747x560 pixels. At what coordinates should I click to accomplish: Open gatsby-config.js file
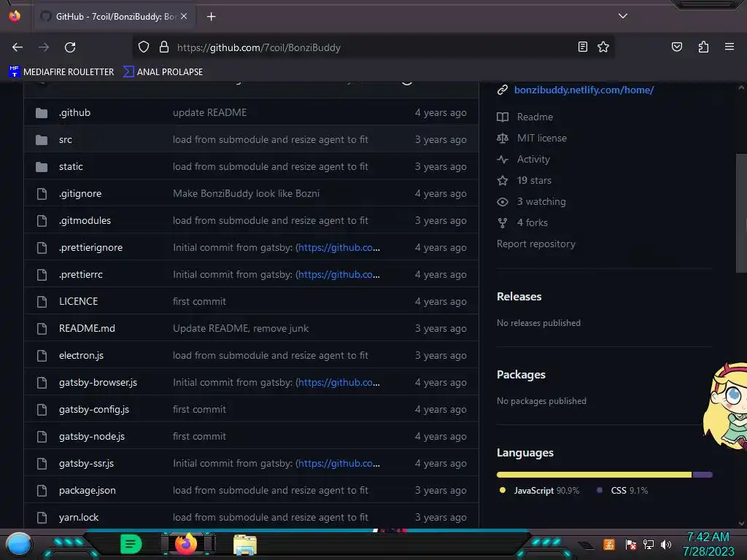pyautogui.click(x=94, y=410)
